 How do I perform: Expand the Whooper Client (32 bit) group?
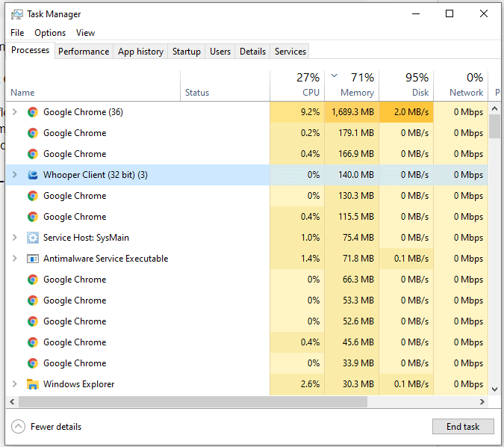(14, 174)
